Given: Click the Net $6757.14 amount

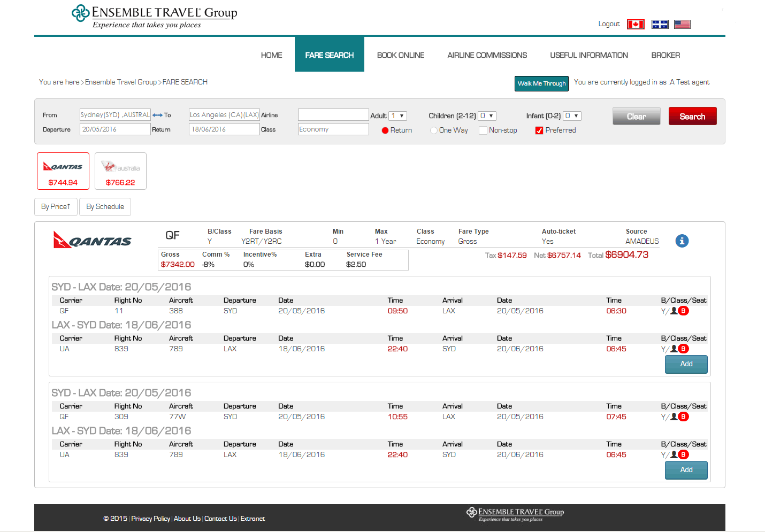Looking at the screenshot, I should (564, 256).
